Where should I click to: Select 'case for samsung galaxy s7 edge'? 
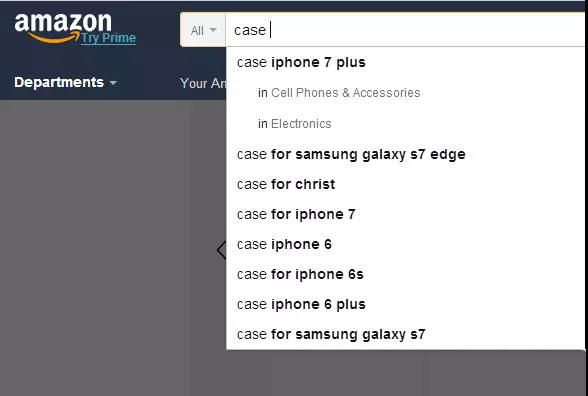(406, 154)
